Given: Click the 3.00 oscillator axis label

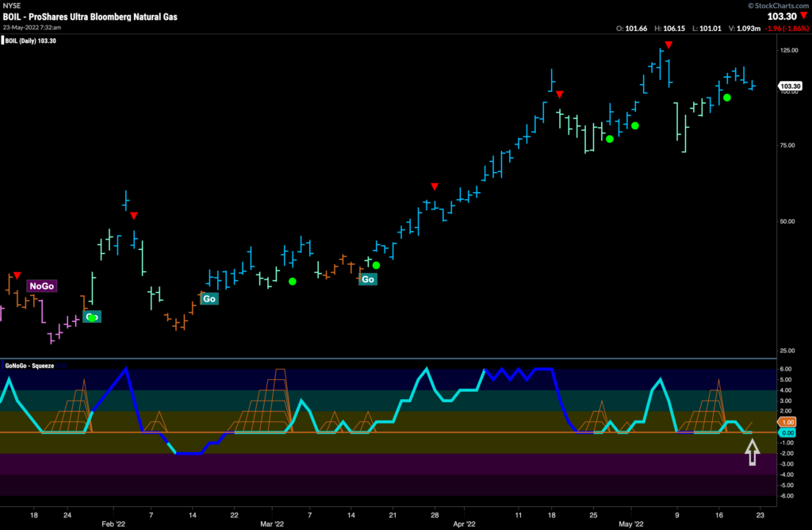Looking at the screenshot, I should pyautogui.click(x=786, y=401).
